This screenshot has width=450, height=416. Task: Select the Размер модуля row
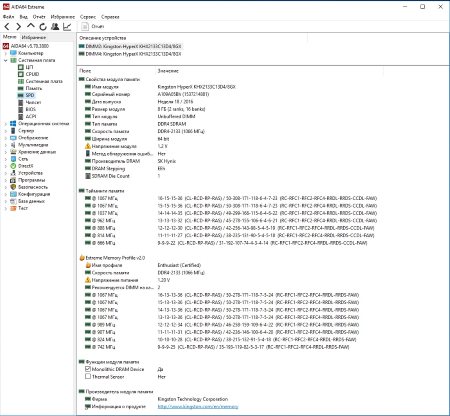coord(145,109)
